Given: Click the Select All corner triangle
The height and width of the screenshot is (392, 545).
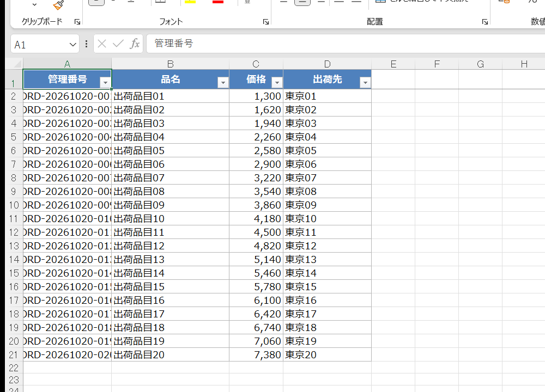Looking at the screenshot, I should pyautogui.click(x=17, y=64).
